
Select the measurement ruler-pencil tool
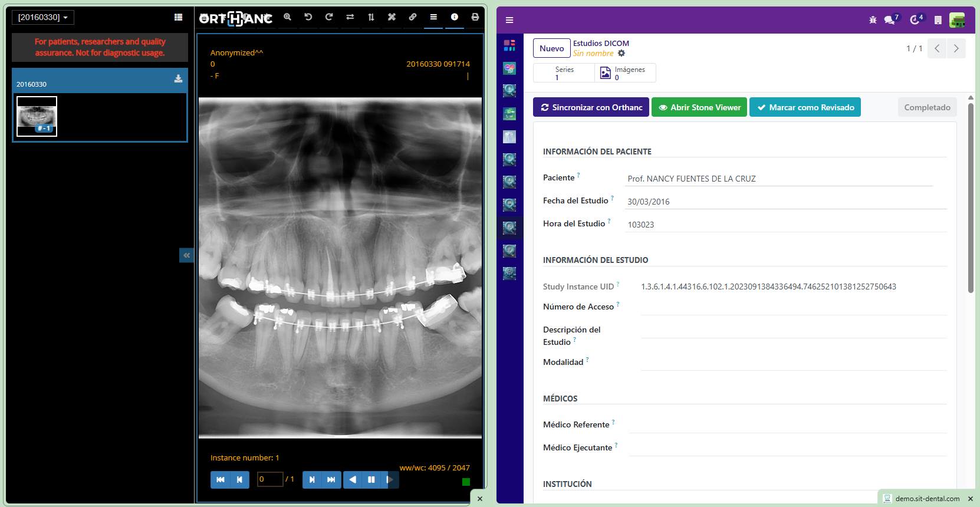(x=392, y=17)
